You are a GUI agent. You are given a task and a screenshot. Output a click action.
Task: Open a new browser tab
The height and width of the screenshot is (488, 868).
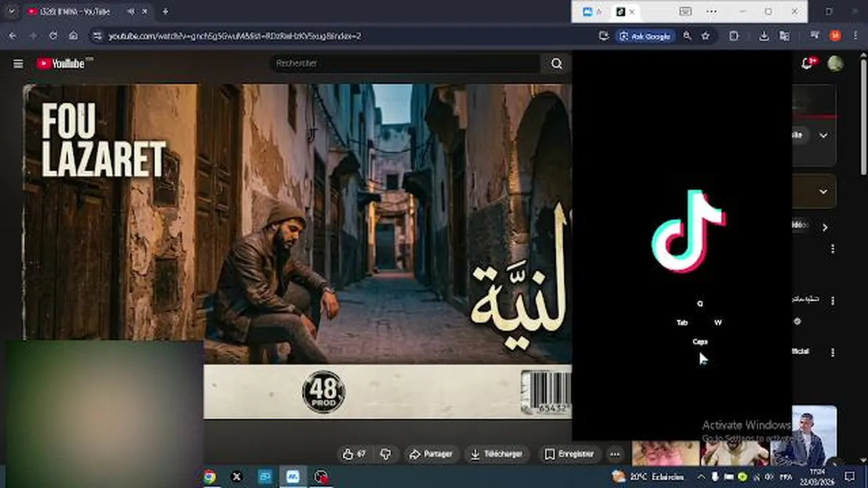(x=165, y=12)
